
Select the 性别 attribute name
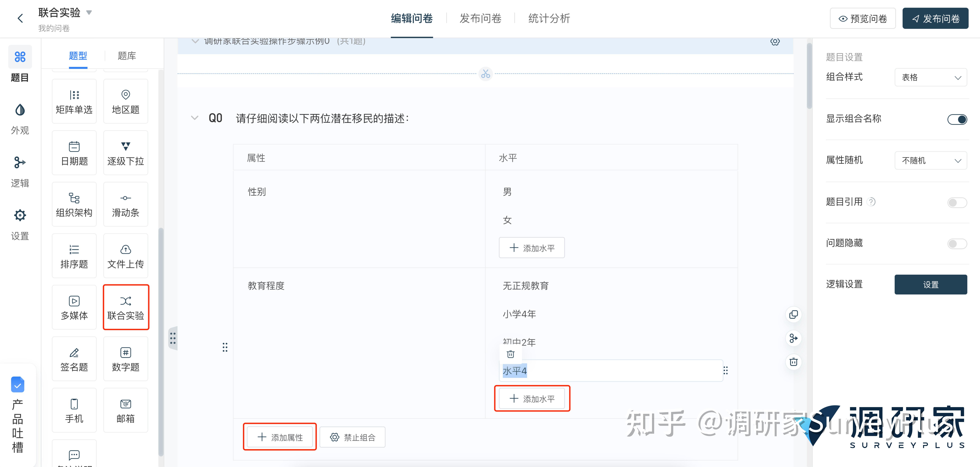click(257, 192)
